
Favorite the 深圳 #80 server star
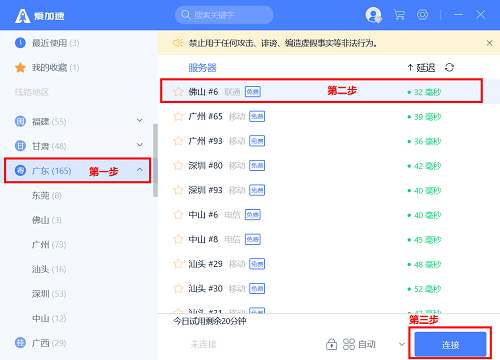point(178,165)
